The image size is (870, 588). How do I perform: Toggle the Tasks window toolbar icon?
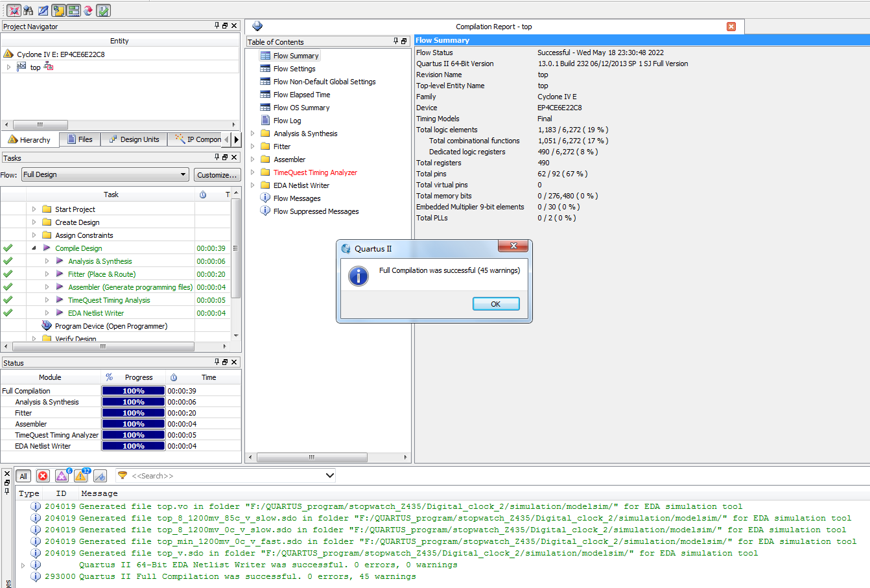[73, 10]
